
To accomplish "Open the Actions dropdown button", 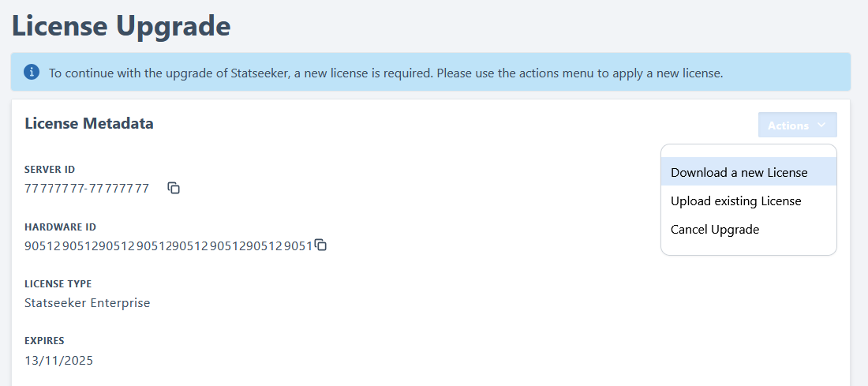I will click(x=797, y=126).
